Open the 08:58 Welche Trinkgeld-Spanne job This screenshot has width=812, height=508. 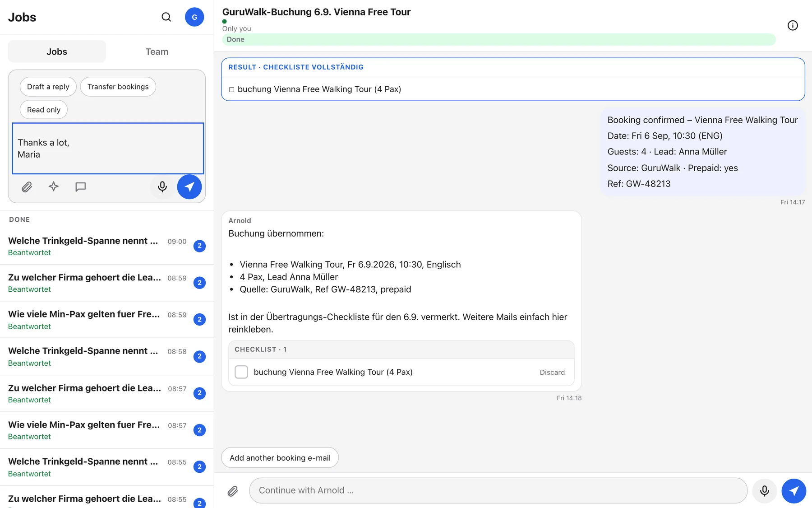coord(107,357)
